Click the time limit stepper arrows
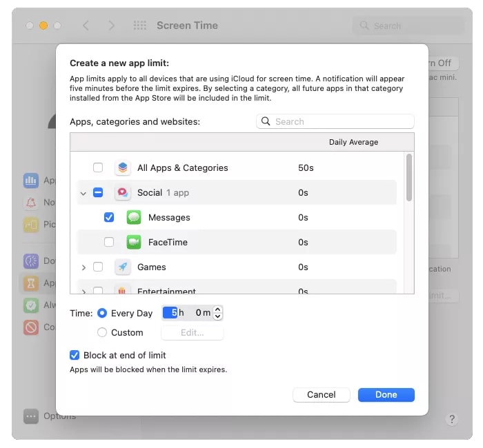 pos(218,313)
